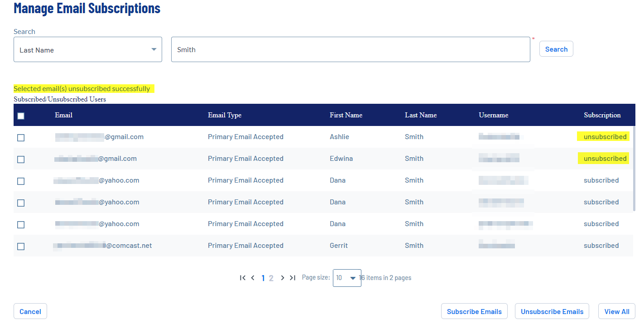Image resolution: width=644 pixels, height=324 pixels.
Task: Click the search text field containing Smith
Action: click(350, 49)
